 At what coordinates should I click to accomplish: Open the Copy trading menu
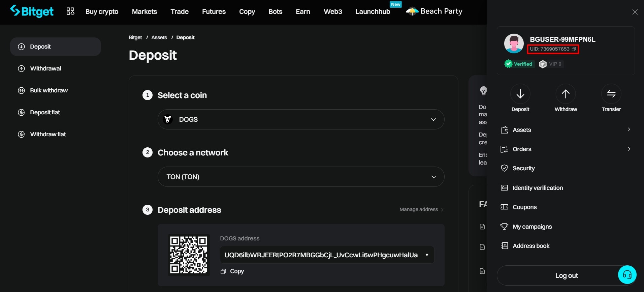click(x=247, y=11)
